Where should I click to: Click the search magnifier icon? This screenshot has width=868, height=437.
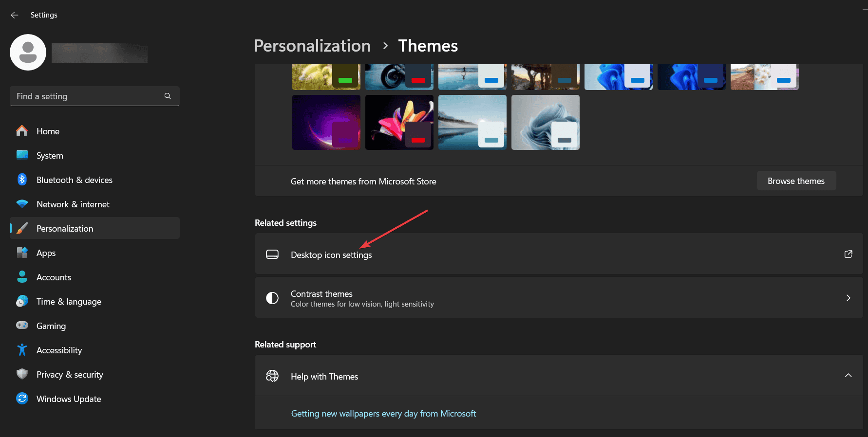coord(168,96)
